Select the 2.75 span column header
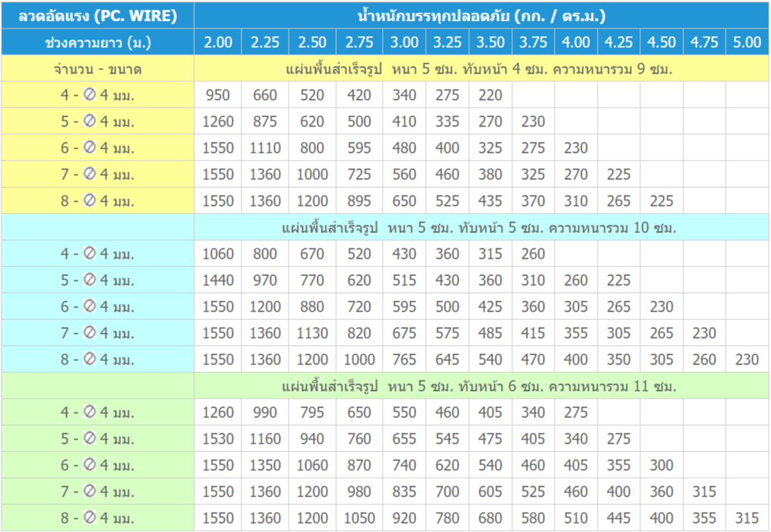Viewport: 771px width, 532px height. point(360,42)
